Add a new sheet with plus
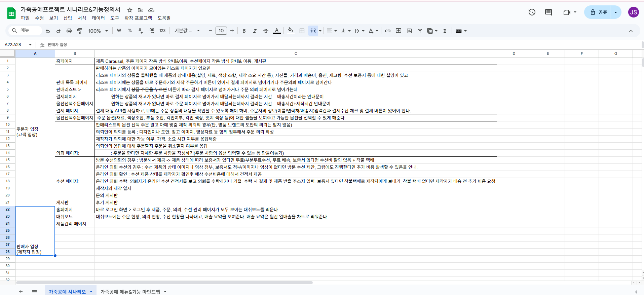This screenshot has height=295, width=644. [21, 291]
